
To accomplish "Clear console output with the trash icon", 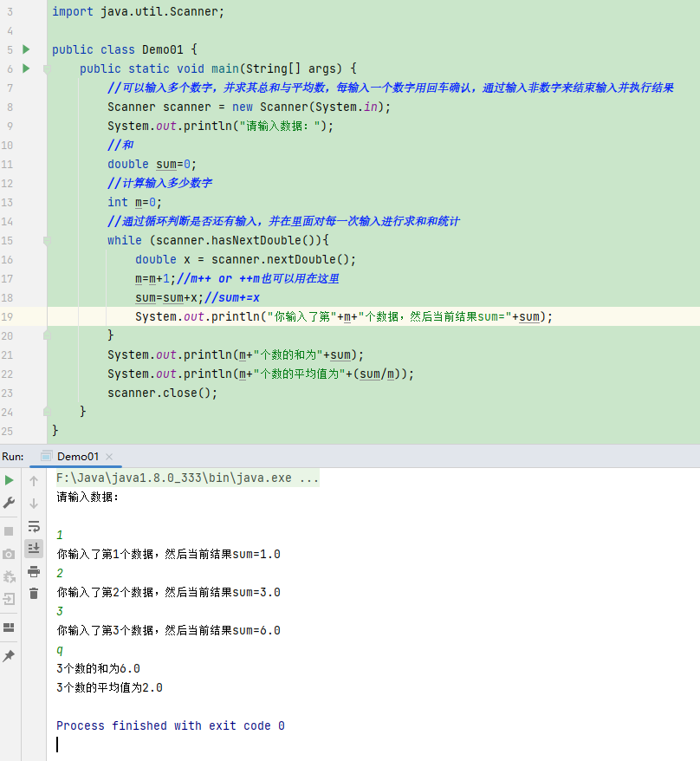I will pyautogui.click(x=34, y=594).
